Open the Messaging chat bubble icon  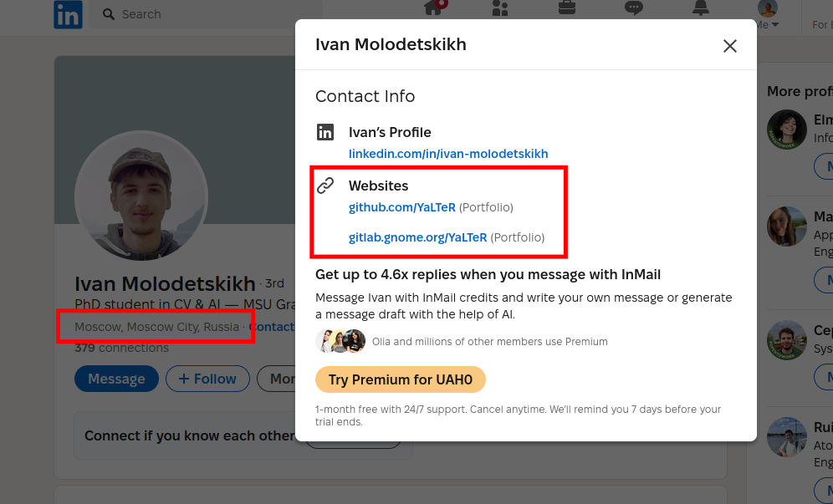pyautogui.click(x=634, y=8)
